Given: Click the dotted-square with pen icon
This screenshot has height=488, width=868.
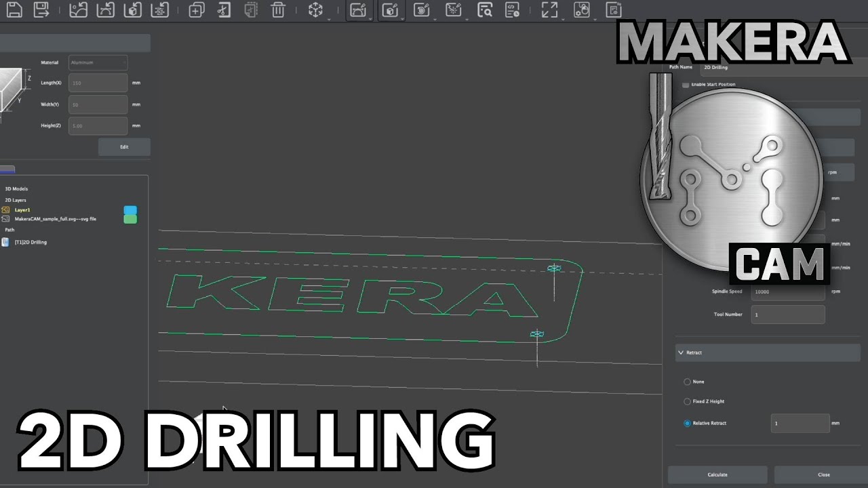Looking at the screenshot, I should click(453, 9).
